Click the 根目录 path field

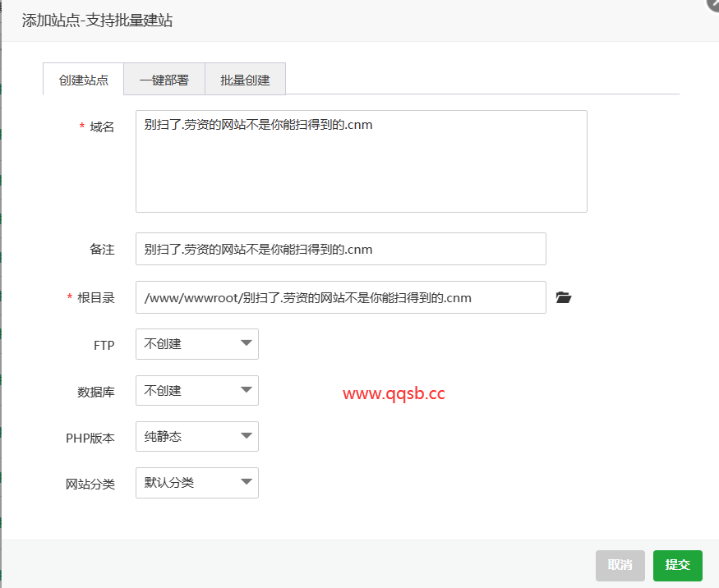340,297
